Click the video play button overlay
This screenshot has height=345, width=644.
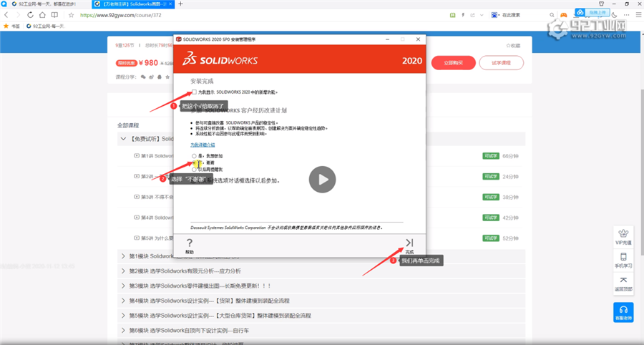(x=323, y=180)
